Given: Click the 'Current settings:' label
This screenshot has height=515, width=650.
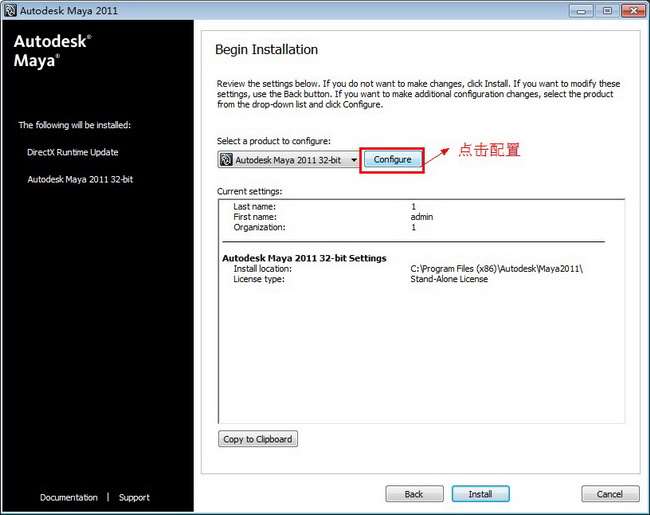Looking at the screenshot, I should coord(250,191).
